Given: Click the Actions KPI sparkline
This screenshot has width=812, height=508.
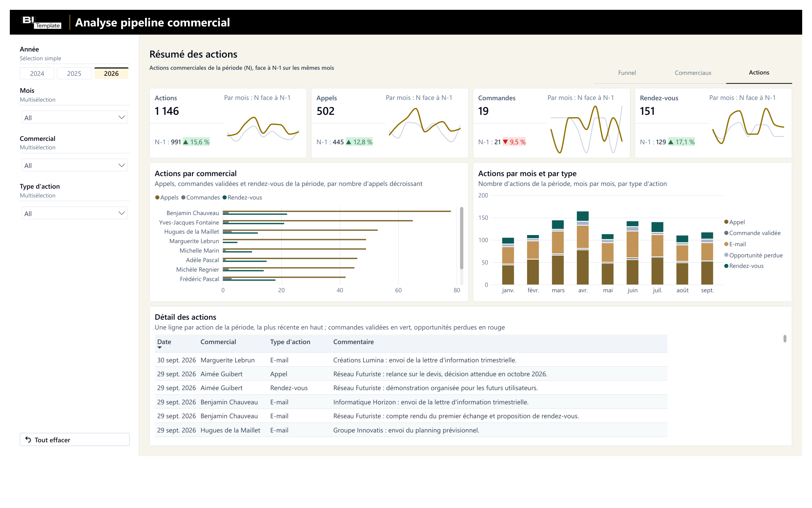Looking at the screenshot, I should 263,130.
